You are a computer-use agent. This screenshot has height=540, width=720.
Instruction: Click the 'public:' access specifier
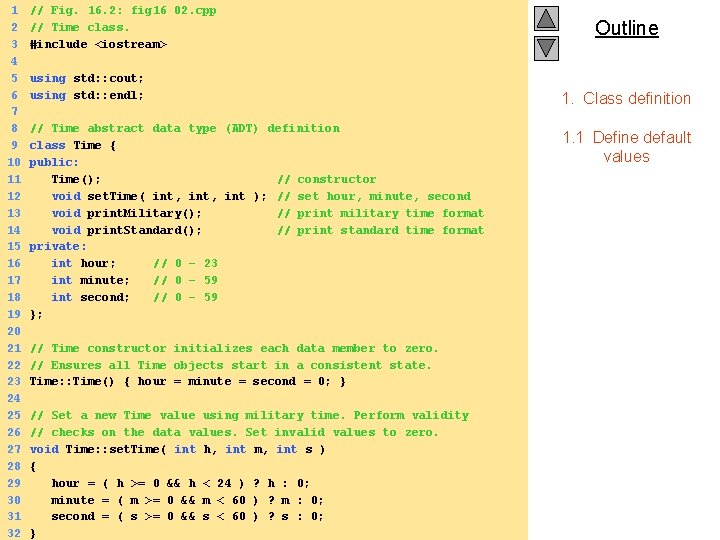[54, 162]
